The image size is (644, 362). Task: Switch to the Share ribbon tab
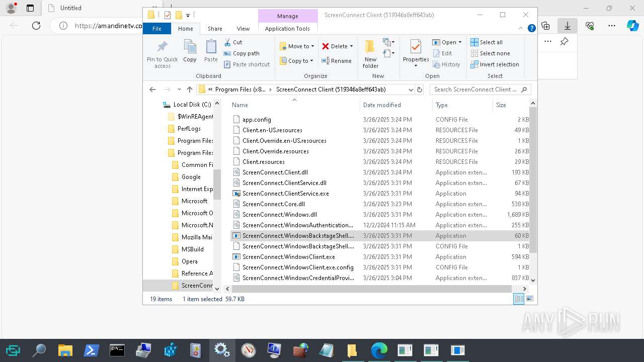(x=215, y=29)
